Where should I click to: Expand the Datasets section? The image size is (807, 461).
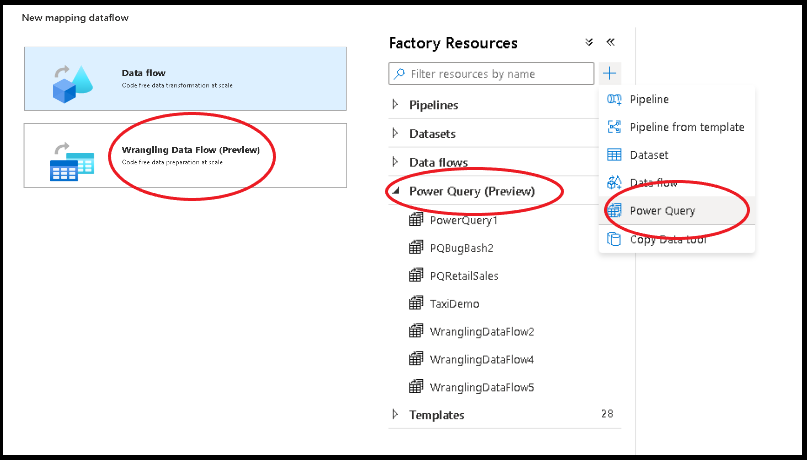395,134
